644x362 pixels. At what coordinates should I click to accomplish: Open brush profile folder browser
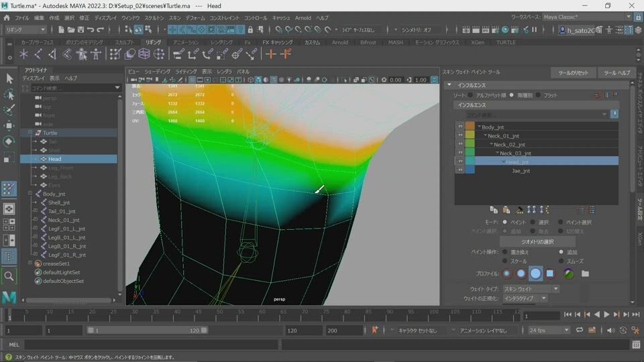[585, 274]
